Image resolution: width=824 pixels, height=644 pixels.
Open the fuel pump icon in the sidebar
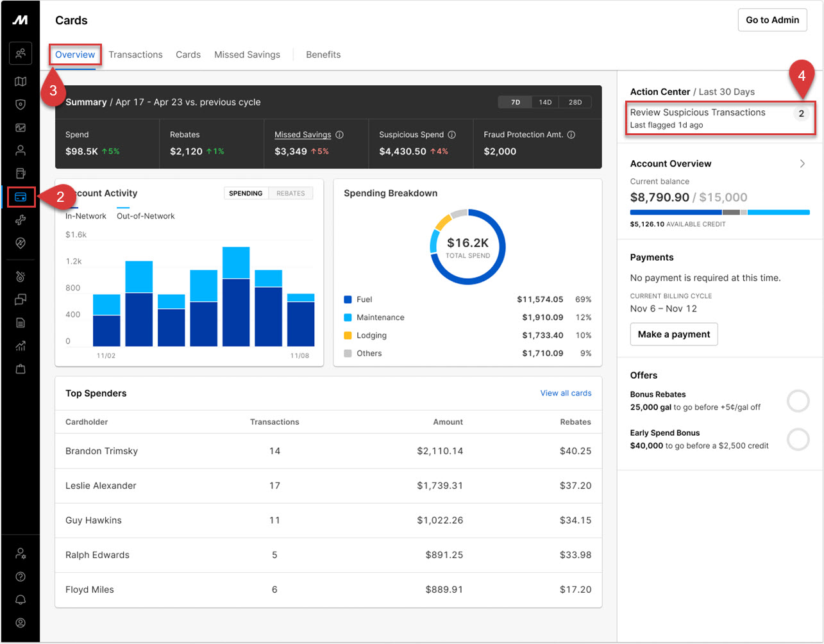[x=21, y=173]
